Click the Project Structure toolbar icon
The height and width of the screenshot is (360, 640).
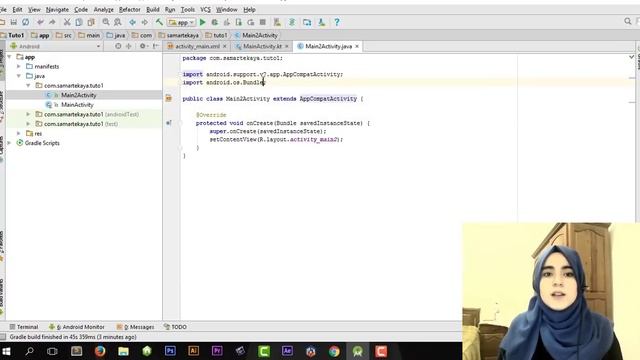coord(307,22)
